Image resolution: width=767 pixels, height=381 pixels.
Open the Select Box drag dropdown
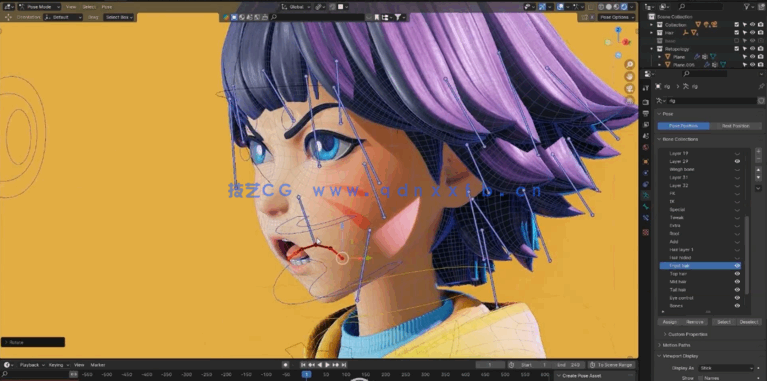tap(119, 17)
